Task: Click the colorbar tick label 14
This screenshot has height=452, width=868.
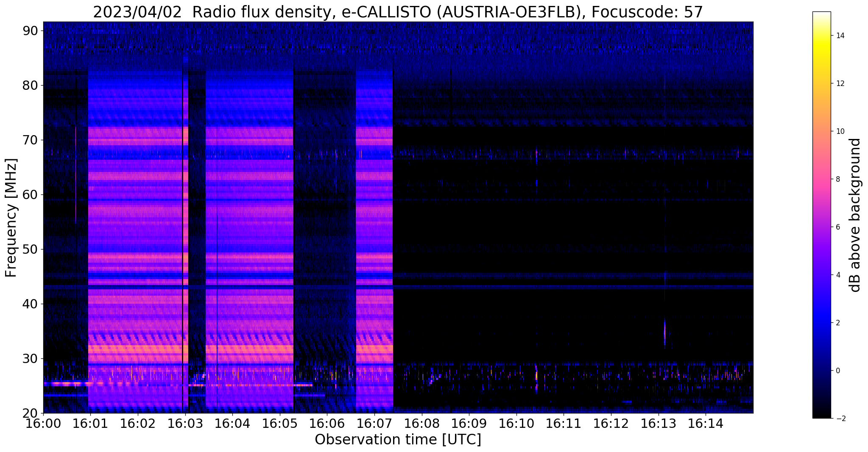Action: point(840,36)
